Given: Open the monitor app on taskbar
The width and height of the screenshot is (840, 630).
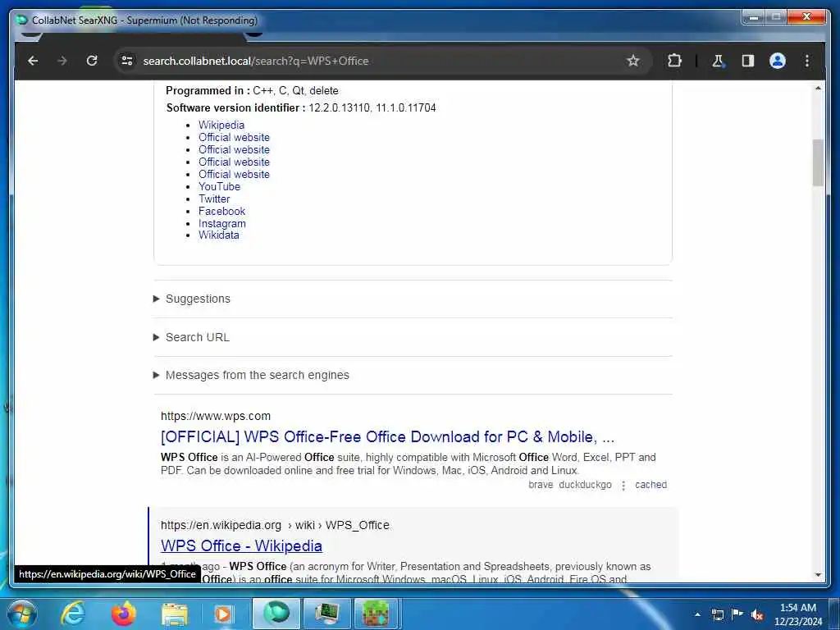Looking at the screenshot, I should click(326, 614).
